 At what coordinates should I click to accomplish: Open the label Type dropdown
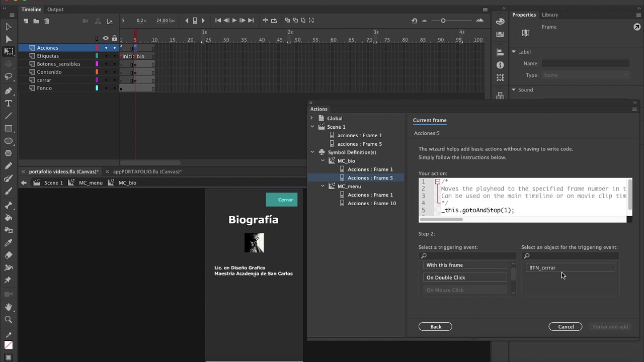[x=586, y=75]
